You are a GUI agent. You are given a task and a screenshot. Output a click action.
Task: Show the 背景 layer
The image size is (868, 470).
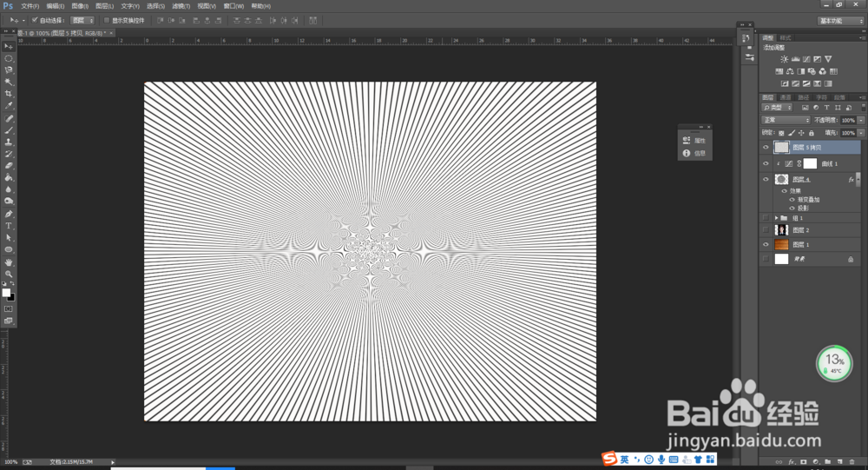point(766,259)
